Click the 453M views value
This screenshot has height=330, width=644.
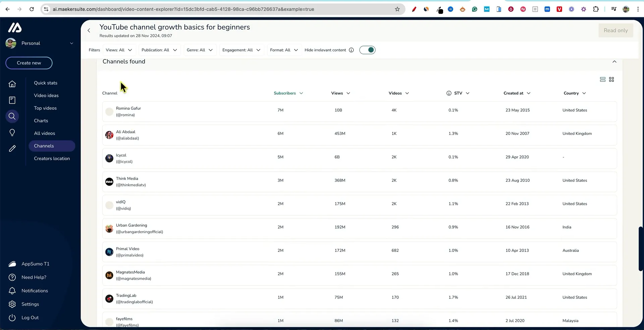click(340, 133)
